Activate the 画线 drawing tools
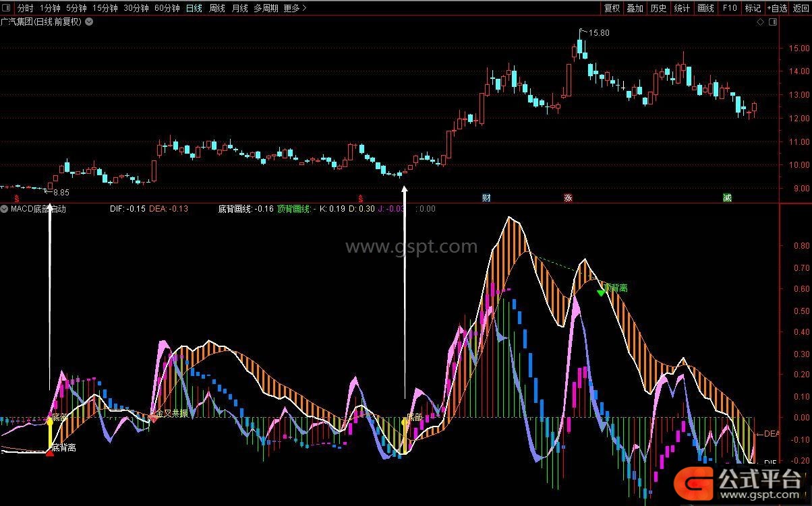The image size is (812, 506). pos(705,8)
